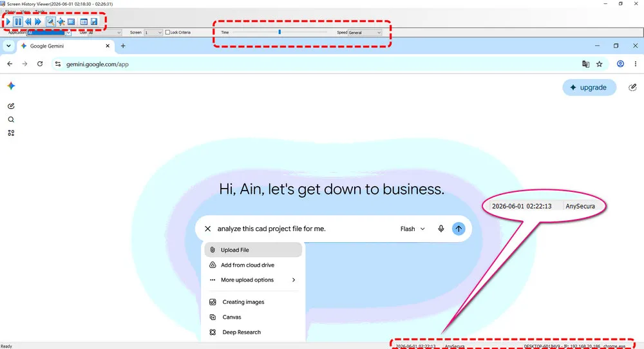
Task: Click the Time slider handle
Action: (279, 32)
